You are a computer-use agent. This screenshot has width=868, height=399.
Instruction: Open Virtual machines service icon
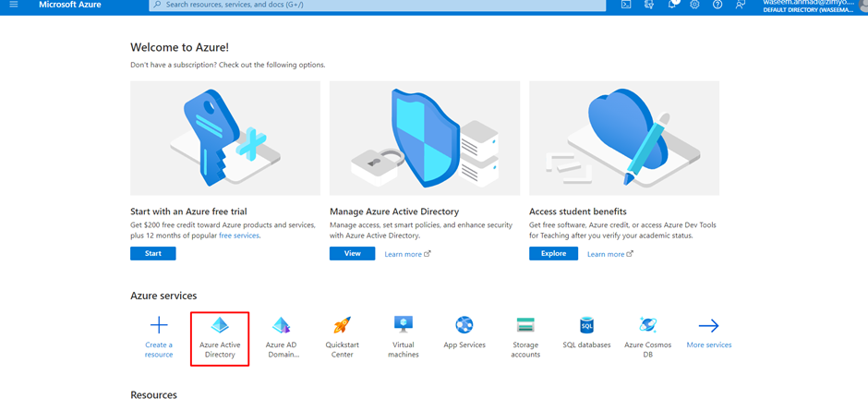click(403, 324)
